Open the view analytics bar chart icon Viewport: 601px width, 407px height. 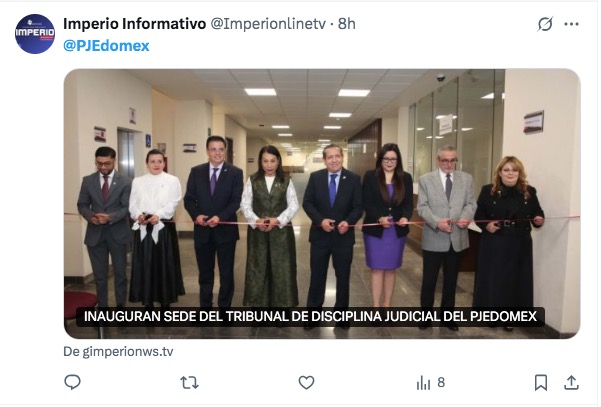click(x=423, y=382)
